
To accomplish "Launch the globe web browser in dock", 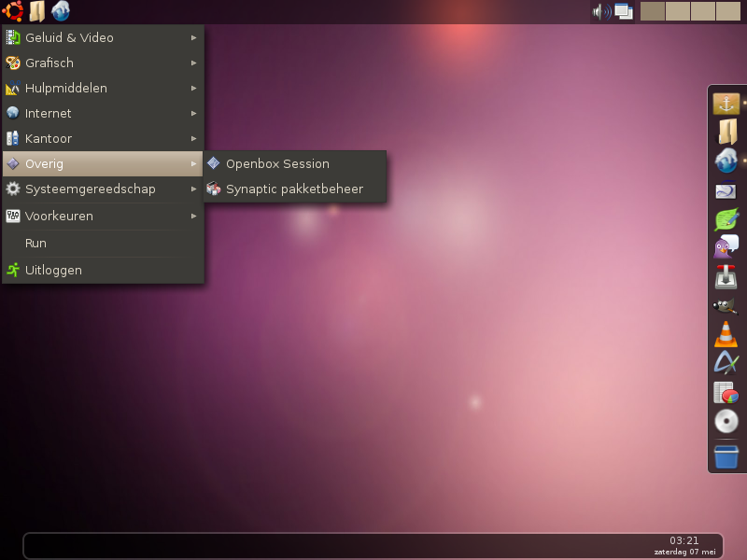I will click(726, 161).
